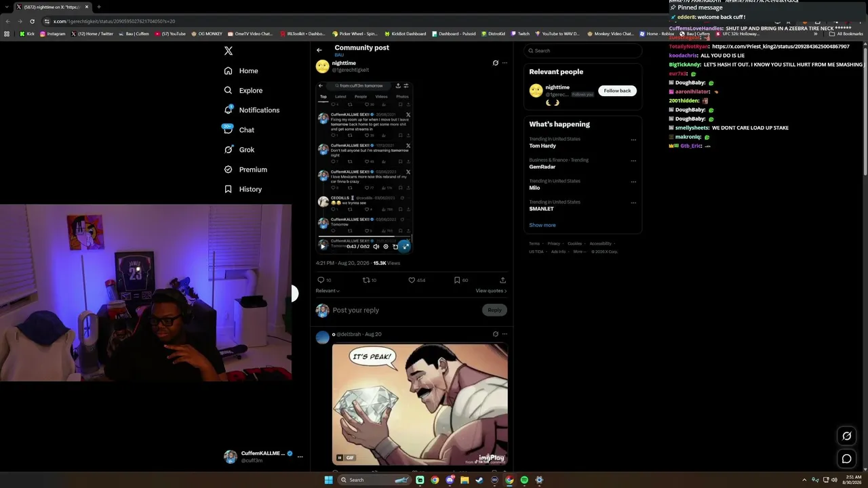Open Premium in the sidebar
Screen dimensions: 868x488
(245, 169)
